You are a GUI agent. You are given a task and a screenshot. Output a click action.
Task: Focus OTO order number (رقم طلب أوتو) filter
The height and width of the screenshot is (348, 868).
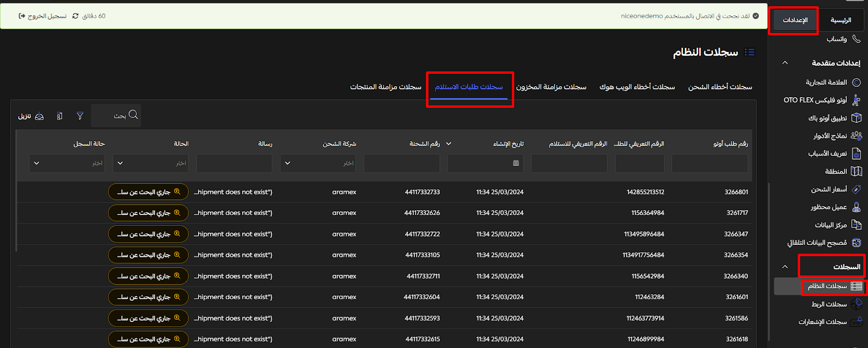(x=710, y=163)
